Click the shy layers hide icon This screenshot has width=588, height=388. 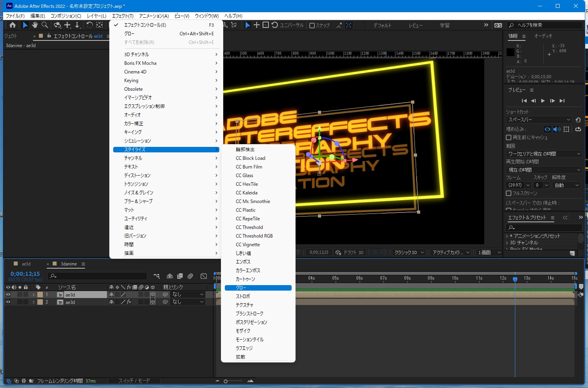(170, 276)
